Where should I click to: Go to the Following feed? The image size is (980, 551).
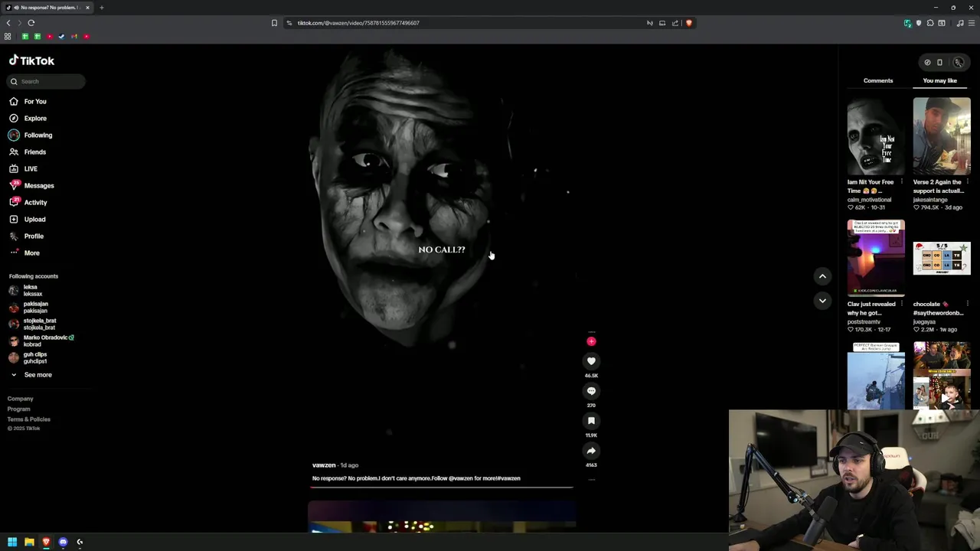pyautogui.click(x=31, y=135)
